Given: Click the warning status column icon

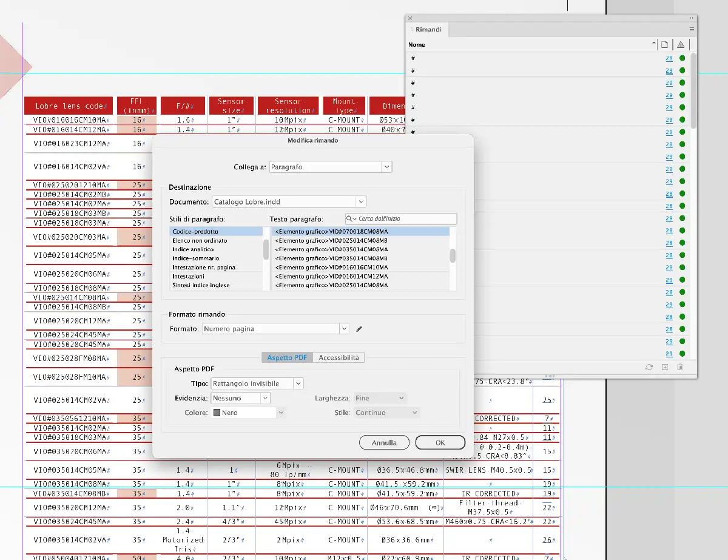Looking at the screenshot, I should click(x=681, y=45).
